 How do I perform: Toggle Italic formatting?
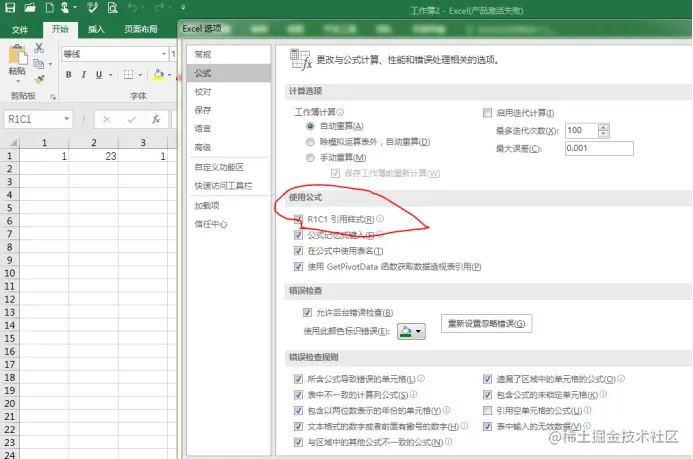(x=84, y=75)
